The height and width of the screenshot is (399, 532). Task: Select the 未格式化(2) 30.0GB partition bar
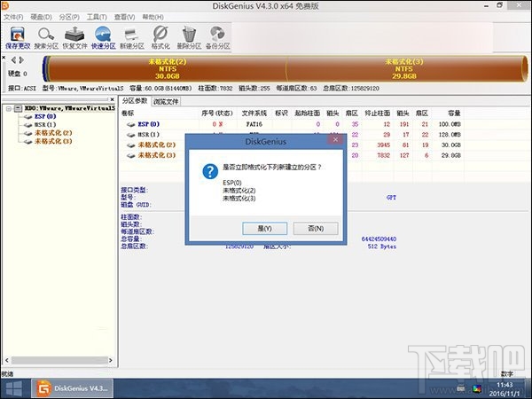168,69
